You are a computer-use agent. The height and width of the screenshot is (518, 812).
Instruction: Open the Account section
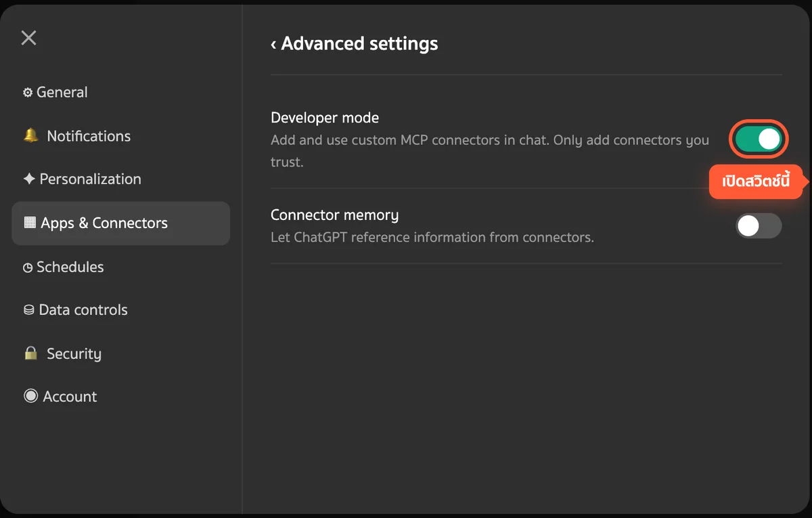coord(121,397)
